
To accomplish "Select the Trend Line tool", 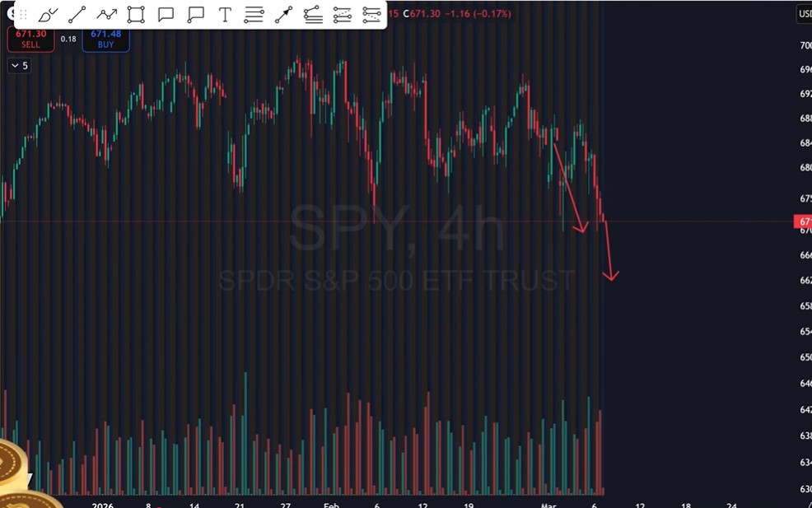I will click(77, 15).
